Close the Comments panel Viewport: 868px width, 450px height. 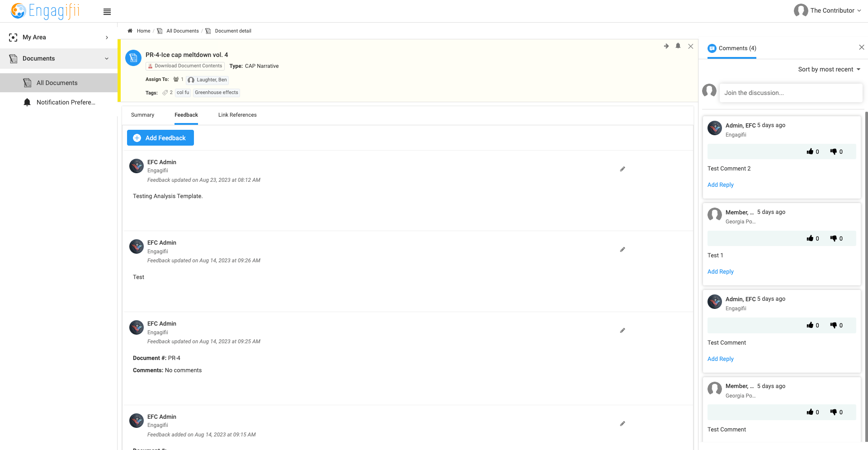pos(862,47)
